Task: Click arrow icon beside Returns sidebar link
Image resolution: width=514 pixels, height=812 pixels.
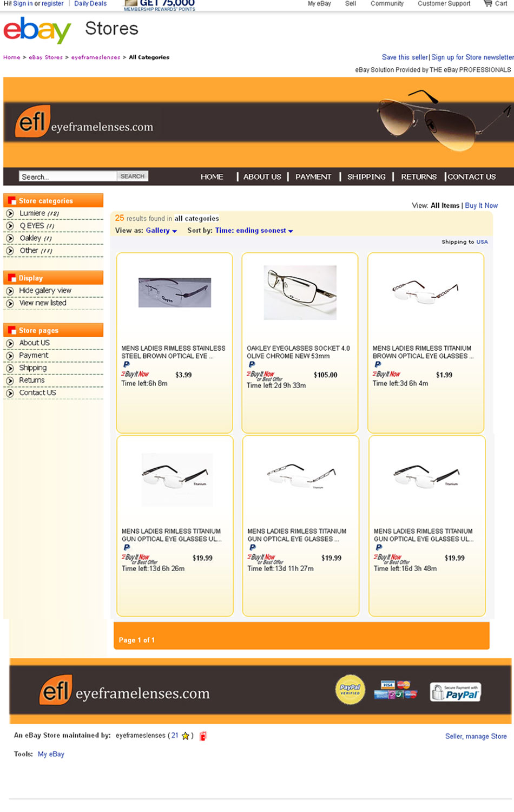Action: point(10,381)
